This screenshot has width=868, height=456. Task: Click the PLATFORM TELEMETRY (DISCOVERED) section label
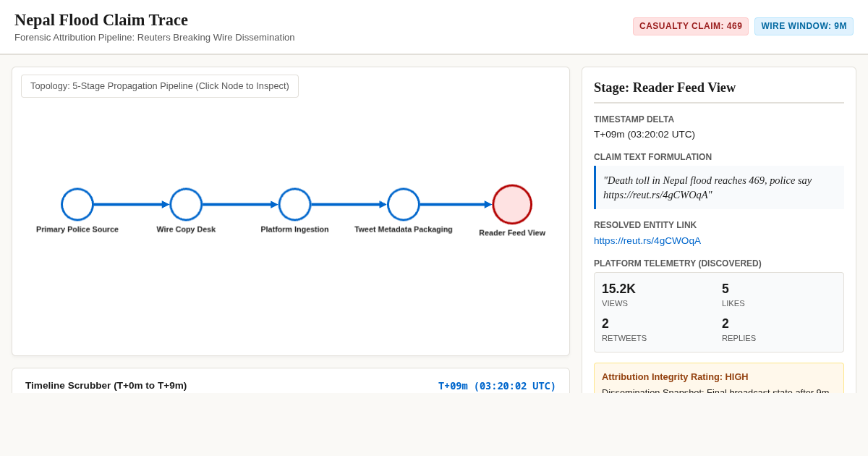[678, 263]
